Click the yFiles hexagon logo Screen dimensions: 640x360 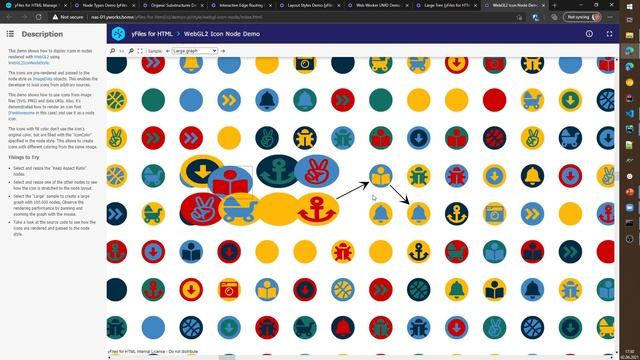pos(118,33)
